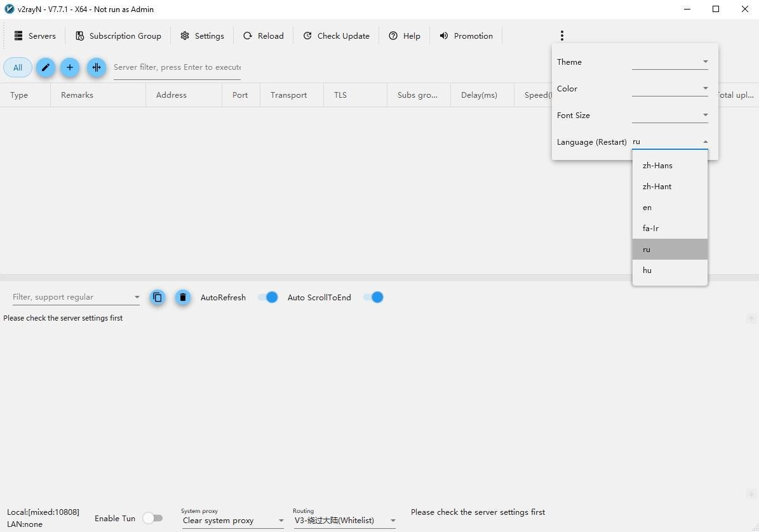Click the status bar server settings message

[x=478, y=512]
